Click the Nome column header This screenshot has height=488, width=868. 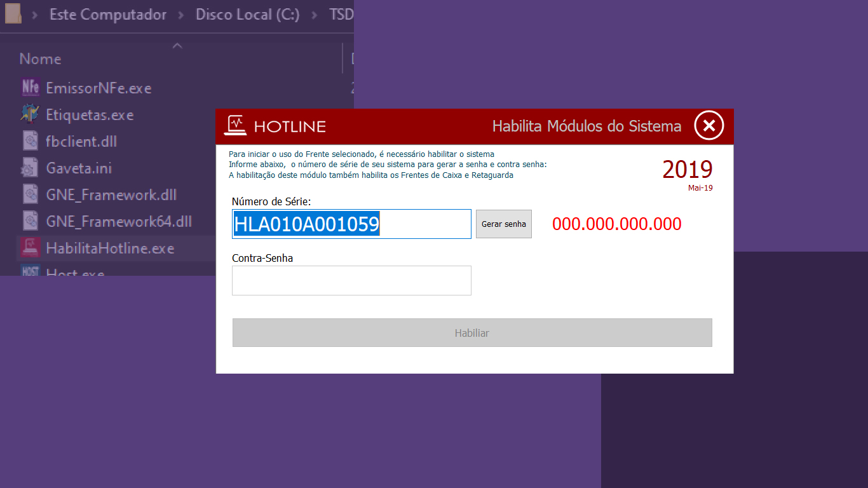(x=41, y=59)
